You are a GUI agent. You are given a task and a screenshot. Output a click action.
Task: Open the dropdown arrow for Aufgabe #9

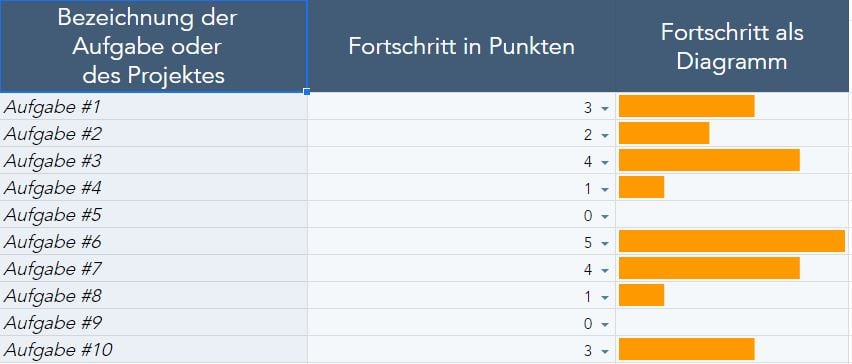605,325
